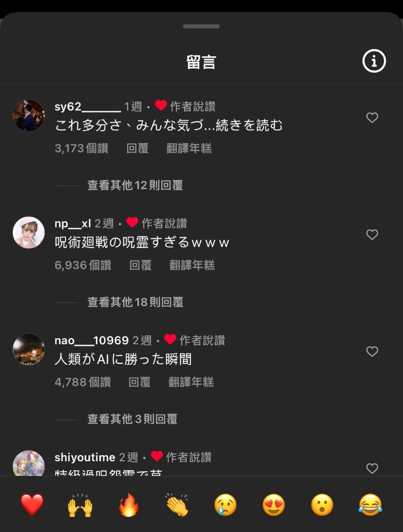Send the fire emoji reaction

129,505
